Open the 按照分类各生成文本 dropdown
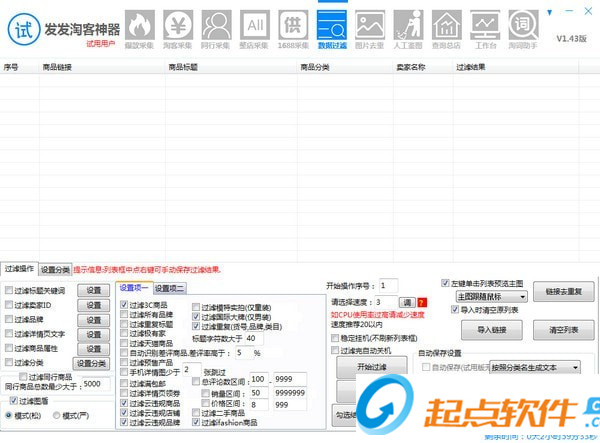The height and width of the screenshot is (443, 600). [x=535, y=368]
